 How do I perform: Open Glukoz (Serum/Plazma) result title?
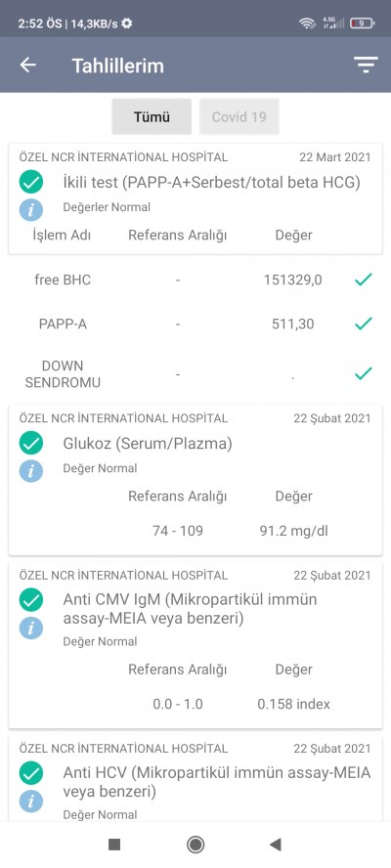[x=148, y=444]
